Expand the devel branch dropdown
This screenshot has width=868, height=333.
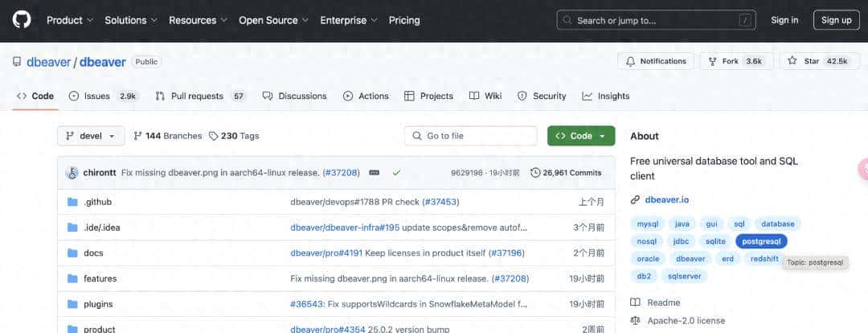[91, 136]
